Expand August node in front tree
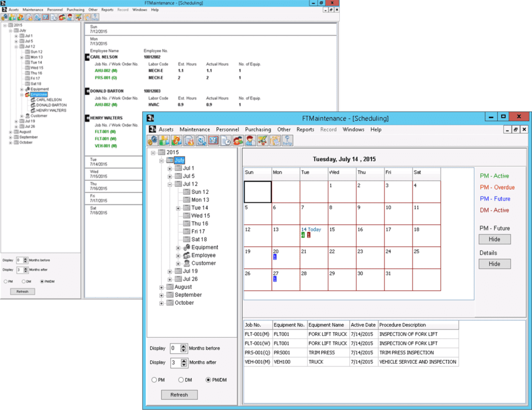532x410 pixels. 162,287
